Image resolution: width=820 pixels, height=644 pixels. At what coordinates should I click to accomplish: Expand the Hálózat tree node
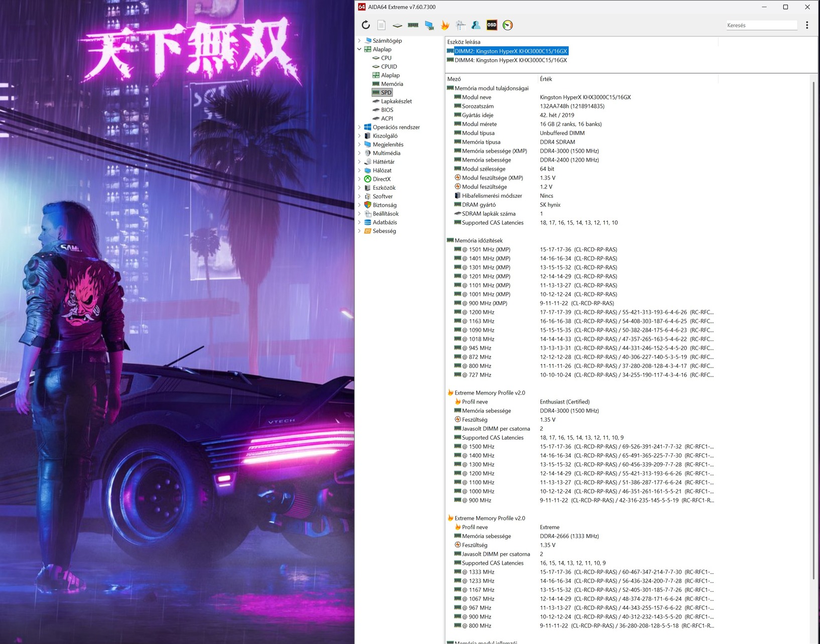pyautogui.click(x=359, y=170)
